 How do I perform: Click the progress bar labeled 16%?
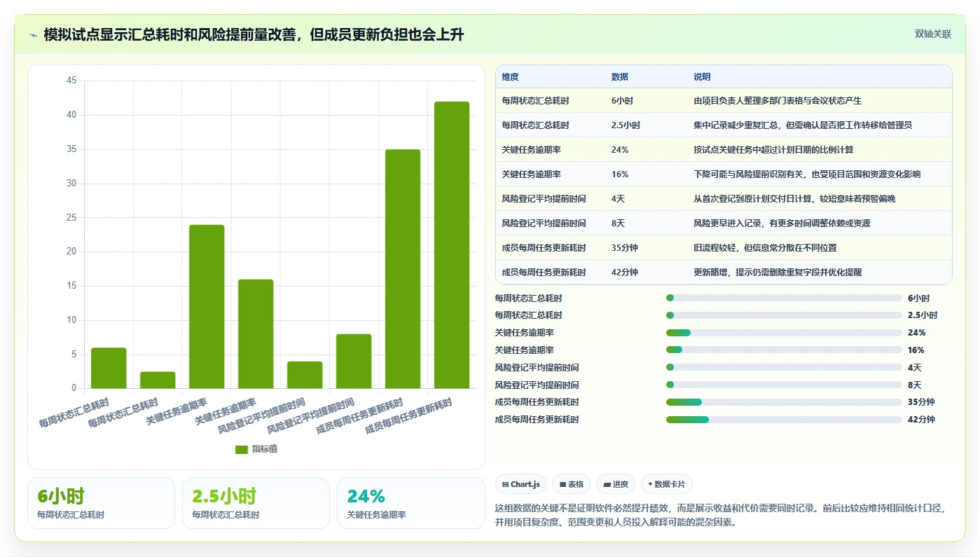(x=784, y=350)
